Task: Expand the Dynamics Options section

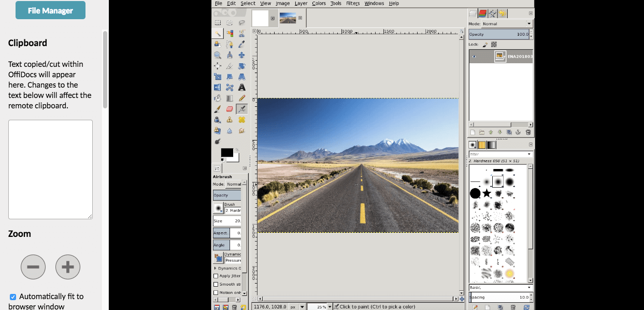Action: 216,268
